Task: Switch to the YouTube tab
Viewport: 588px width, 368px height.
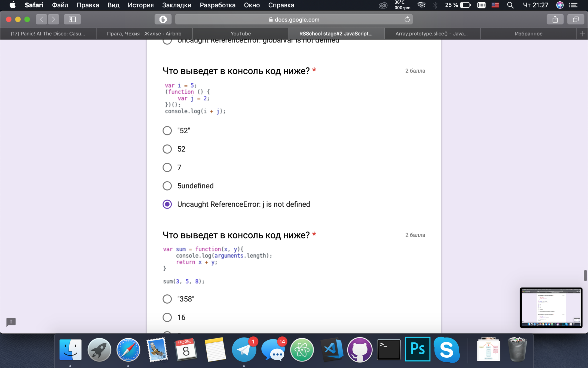Action: pyautogui.click(x=241, y=34)
